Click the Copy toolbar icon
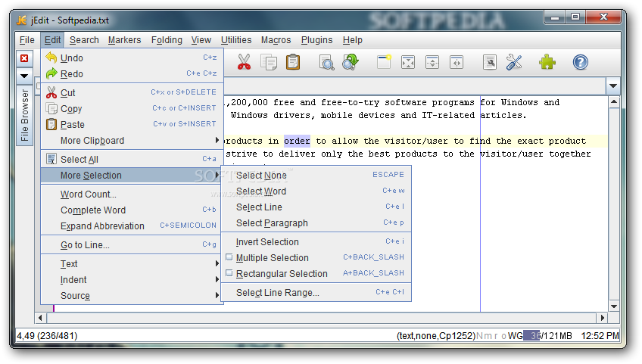This screenshot has width=642, height=364. [x=269, y=62]
